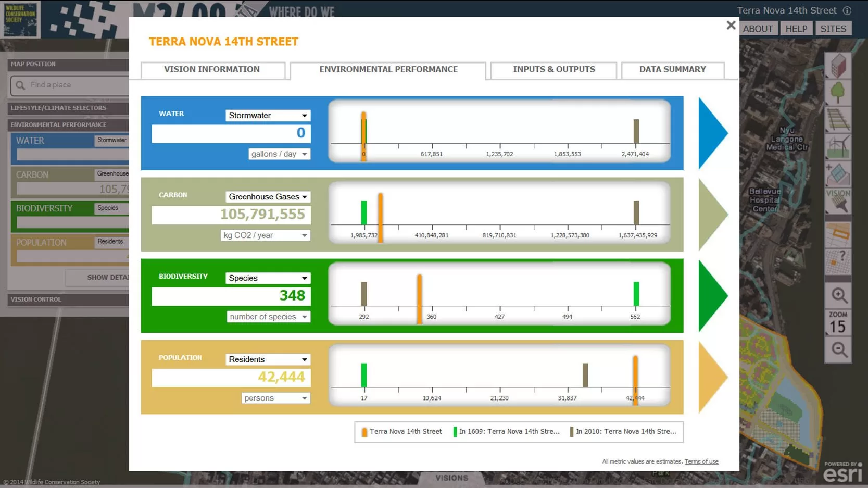Pick the wind turbine energy tool
868x488 pixels.
click(838, 147)
